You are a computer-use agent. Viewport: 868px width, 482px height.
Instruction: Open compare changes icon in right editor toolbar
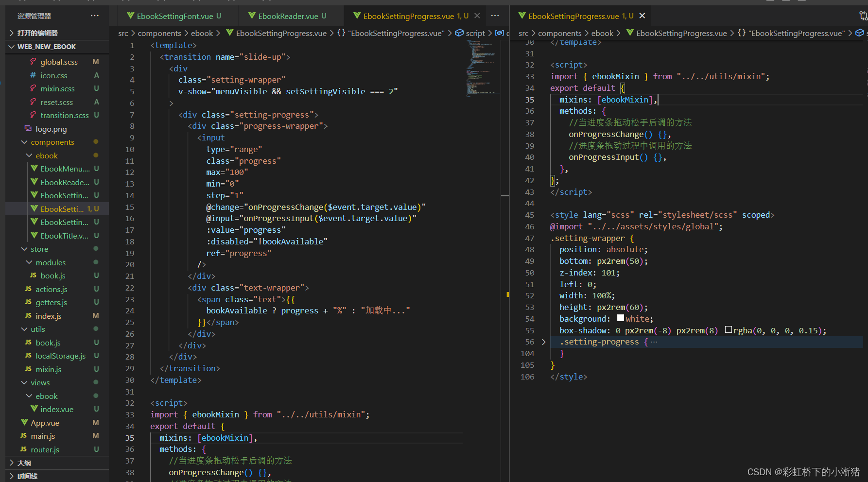pyautogui.click(x=863, y=16)
